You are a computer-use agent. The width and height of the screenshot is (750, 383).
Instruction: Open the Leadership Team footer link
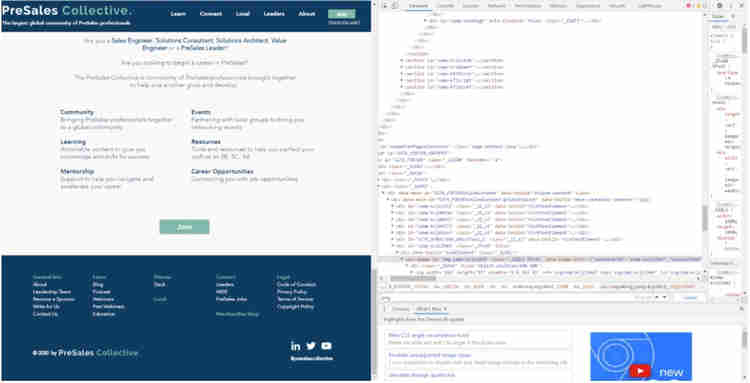[52, 292]
